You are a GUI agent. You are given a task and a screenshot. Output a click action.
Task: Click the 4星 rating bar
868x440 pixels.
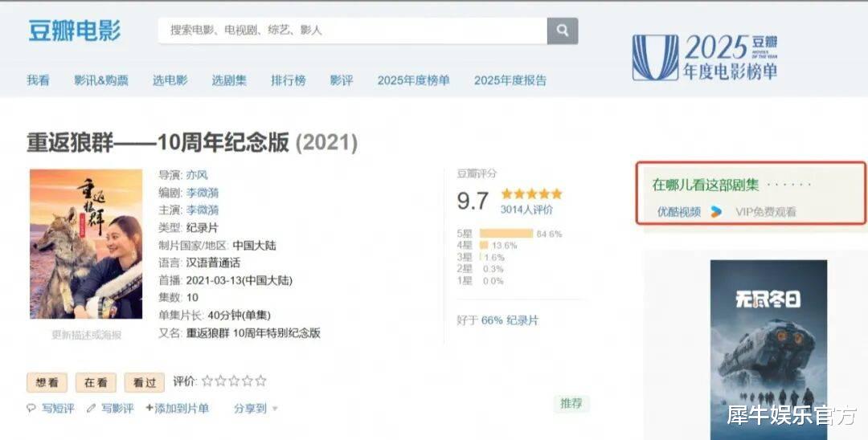[484, 246]
